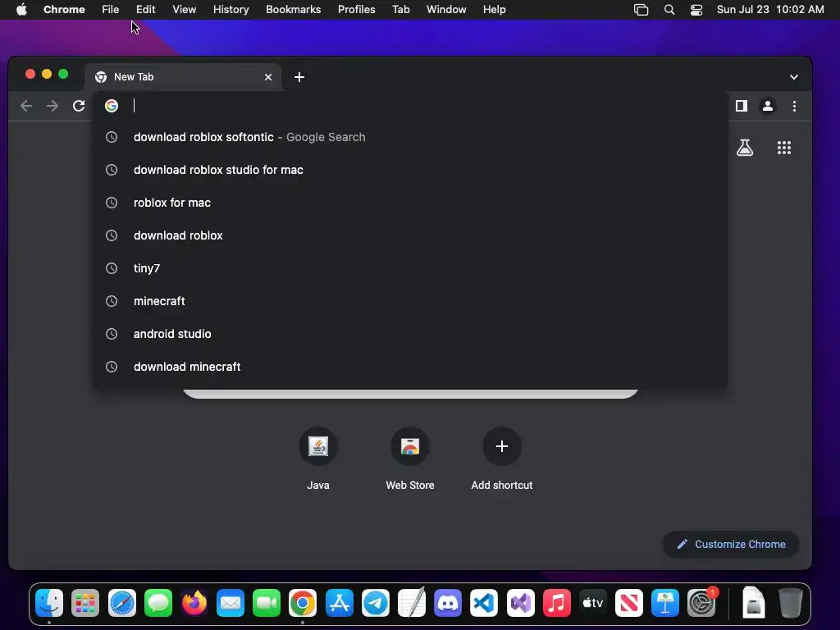The width and height of the screenshot is (840, 630).
Task: Open the Google apps grid icon
Action: pyautogui.click(x=784, y=148)
